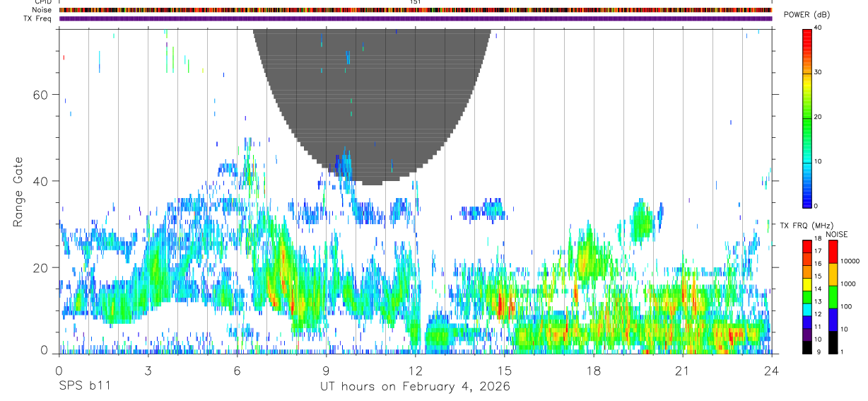Click the cyan 12 MHz segment of TX FRQ bar

pos(807,309)
